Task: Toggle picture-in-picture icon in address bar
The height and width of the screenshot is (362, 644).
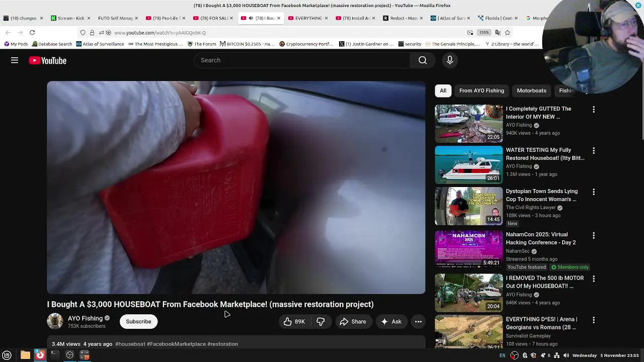Action: (x=470, y=33)
